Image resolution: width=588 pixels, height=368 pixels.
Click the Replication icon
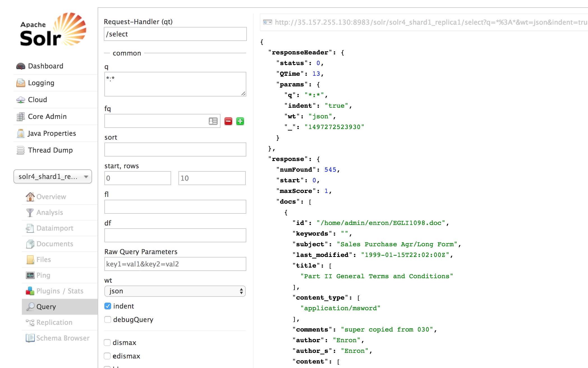[30, 323]
